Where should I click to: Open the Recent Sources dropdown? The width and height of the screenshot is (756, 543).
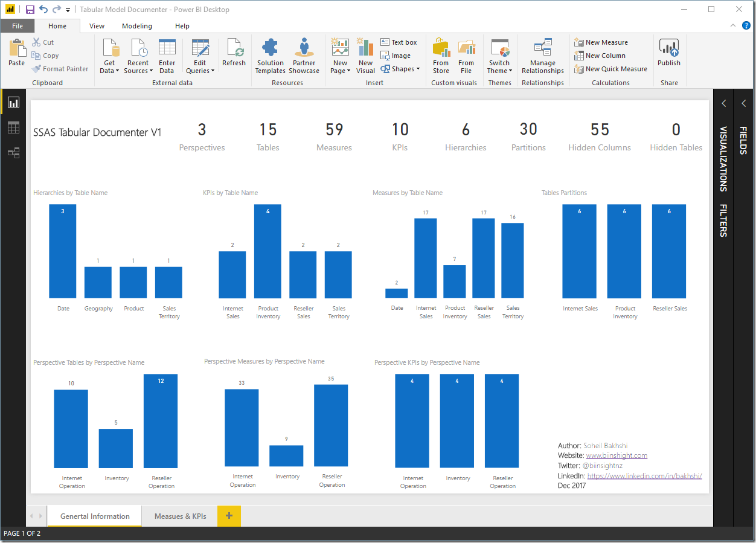coord(138,67)
